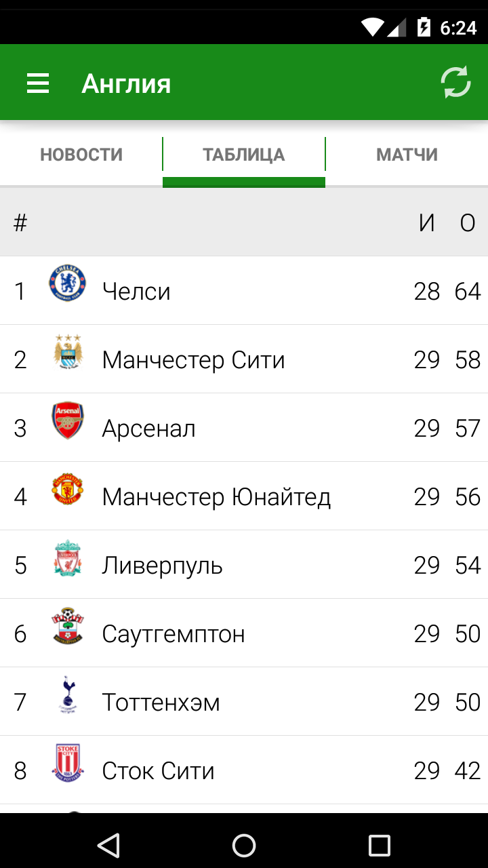
Task: Open the hamburger navigation menu
Action: tap(38, 83)
